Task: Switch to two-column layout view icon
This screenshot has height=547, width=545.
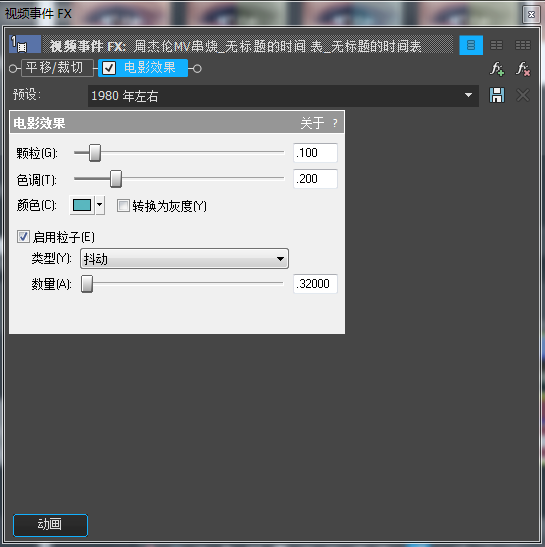Action: pyautogui.click(x=496, y=45)
